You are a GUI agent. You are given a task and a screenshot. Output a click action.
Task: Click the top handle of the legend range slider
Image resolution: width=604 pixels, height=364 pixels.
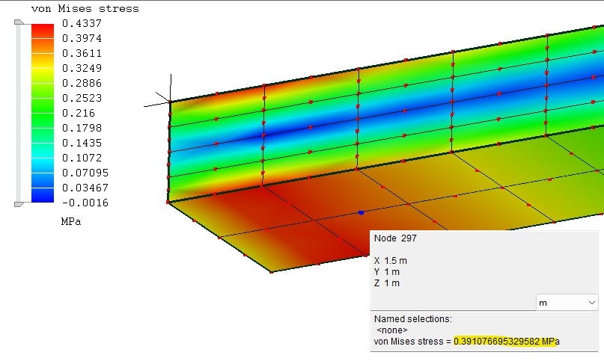[19, 24]
